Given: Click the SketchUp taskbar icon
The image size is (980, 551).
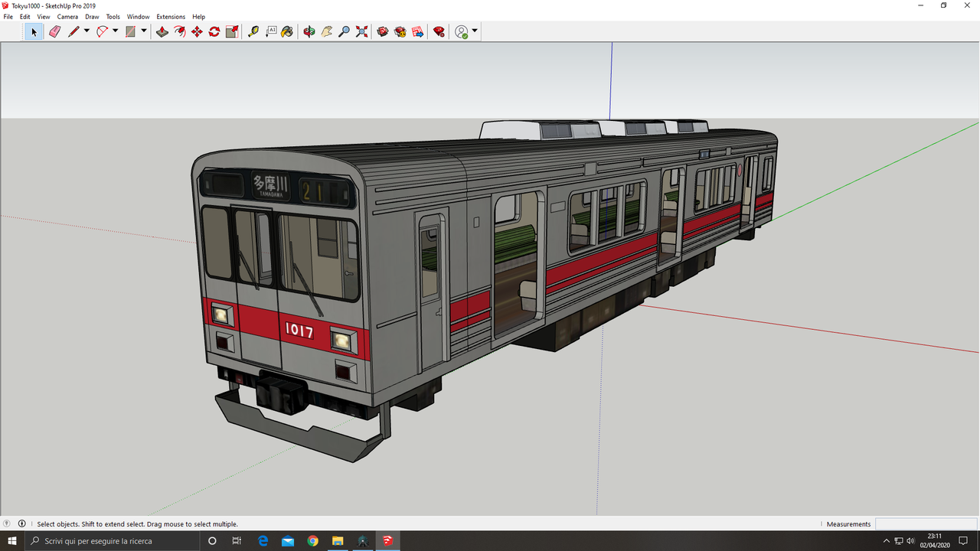Looking at the screenshot, I should coord(387,541).
